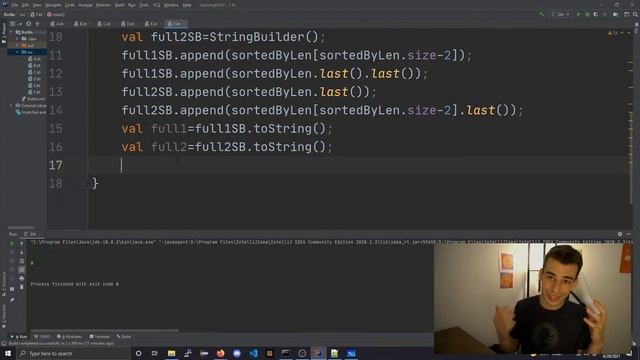Open the TODO tool window tab
Image resolution: width=640 pixels, height=360 pixels.
point(42,337)
